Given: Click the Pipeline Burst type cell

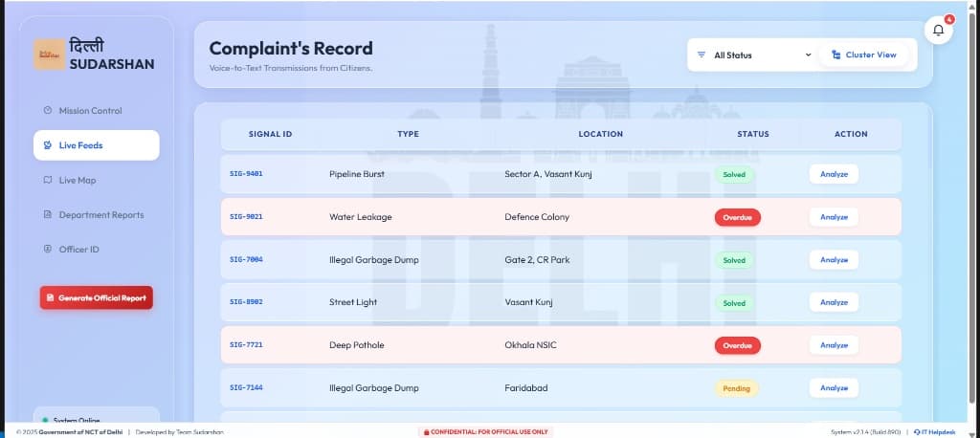Looking at the screenshot, I should tap(357, 174).
